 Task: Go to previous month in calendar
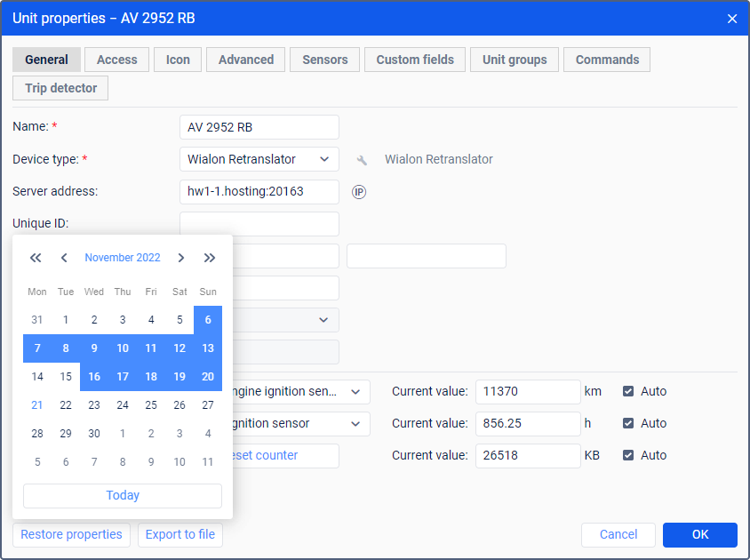pyautogui.click(x=64, y=258)
